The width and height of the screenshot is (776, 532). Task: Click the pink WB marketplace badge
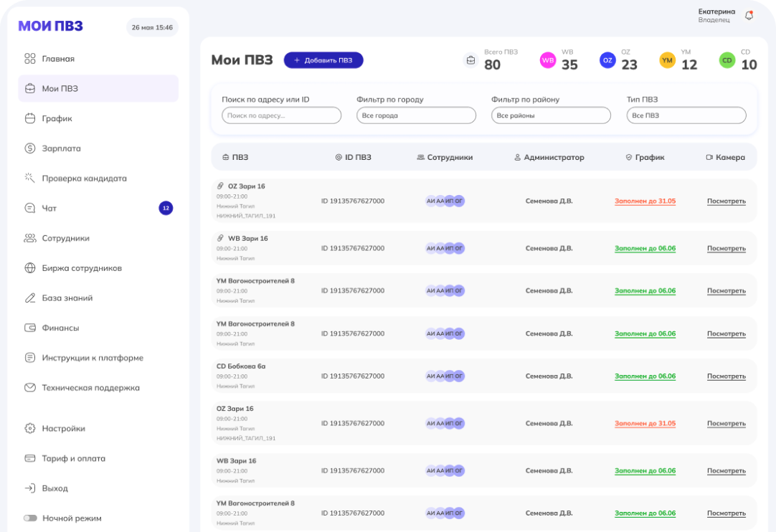pyautogui.click(x=547, y=60)
